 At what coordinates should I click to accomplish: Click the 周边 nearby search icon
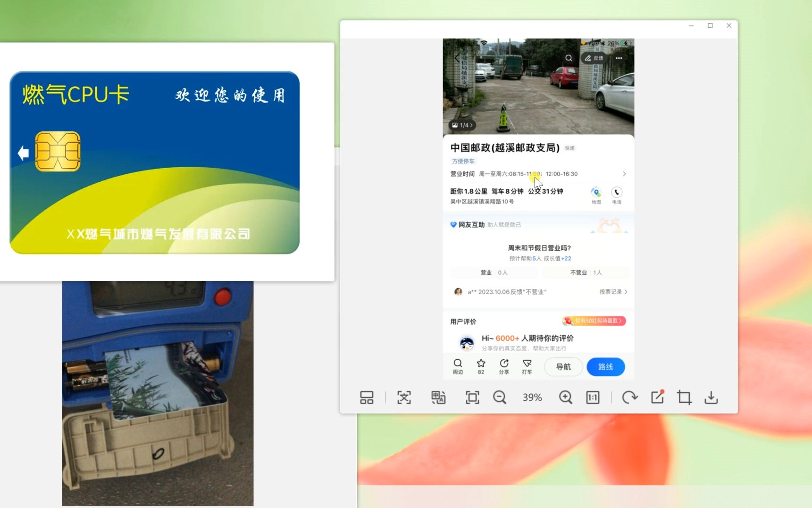pyautogui.click(x=458, y=366)
